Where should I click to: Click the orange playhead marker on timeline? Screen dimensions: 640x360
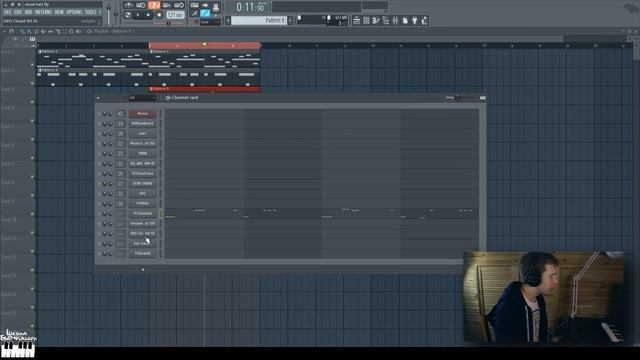(x=204, y=44)
